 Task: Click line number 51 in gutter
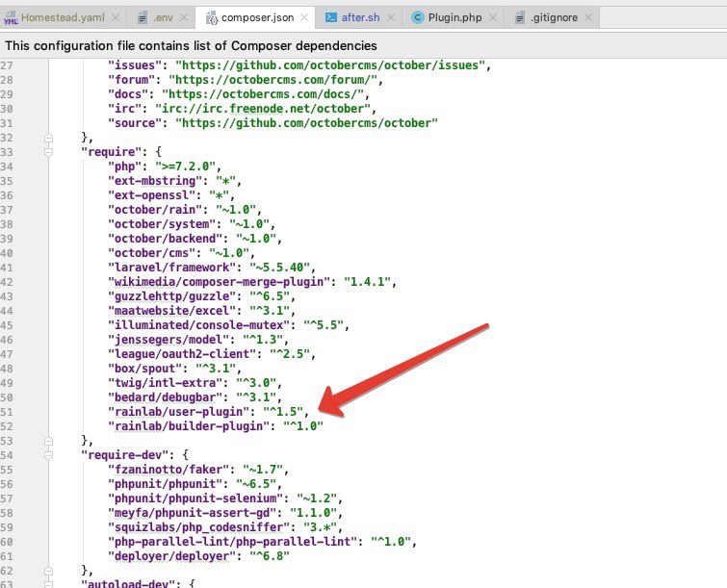7,412
